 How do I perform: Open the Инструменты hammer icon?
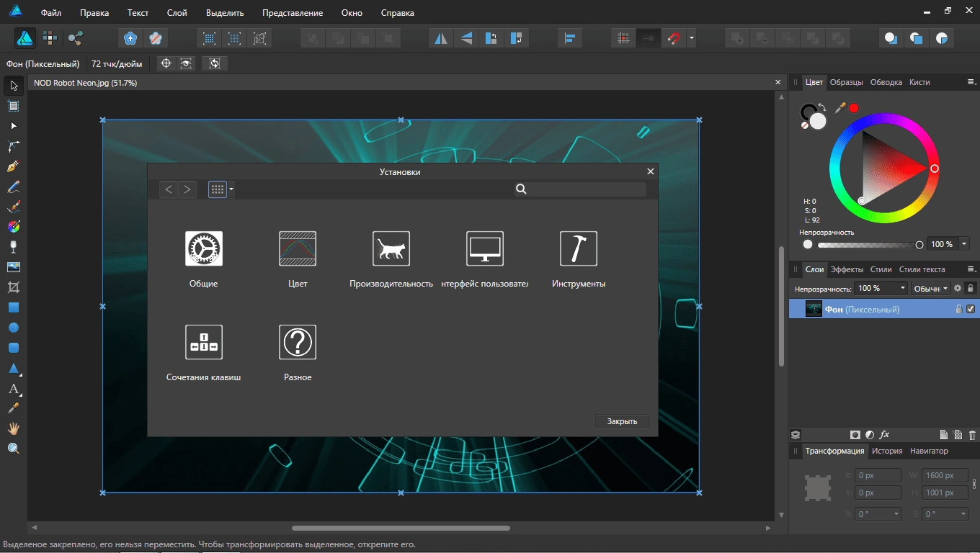pos(579,249)
